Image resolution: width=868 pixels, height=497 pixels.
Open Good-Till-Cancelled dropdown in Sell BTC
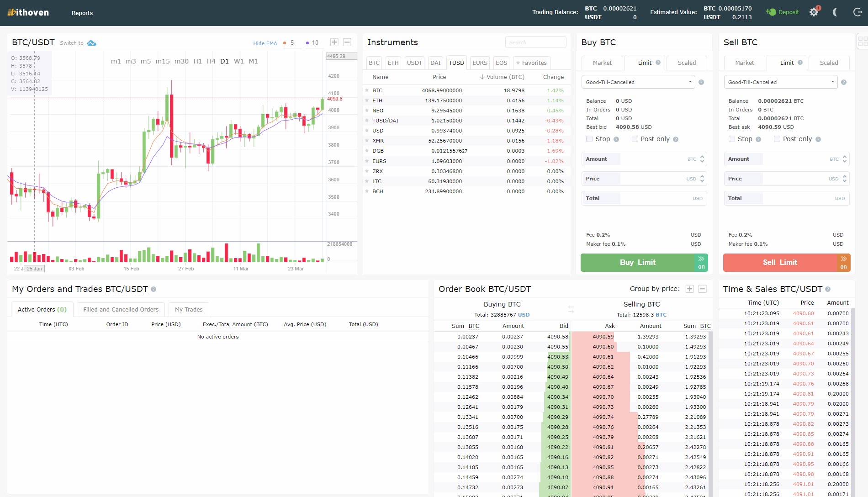(780, 82)
